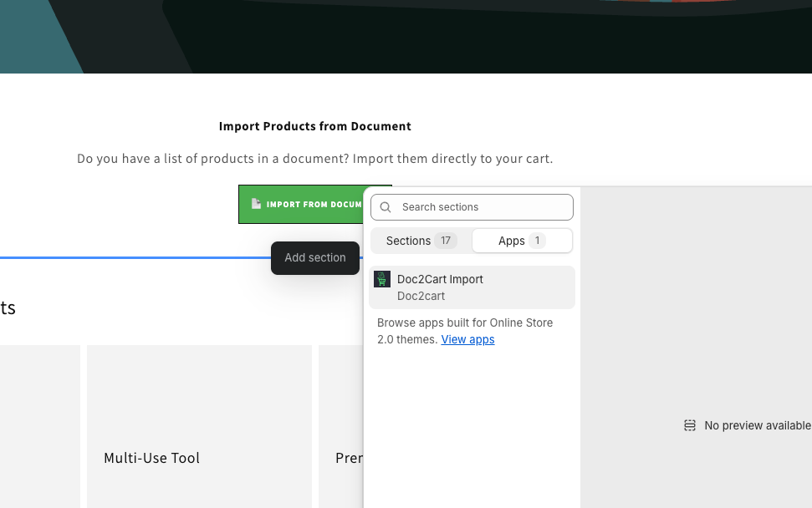Viewport: 812px width, 508px height.
Task: Click the magnifier icon in the search field
Action: pos(385,206)
